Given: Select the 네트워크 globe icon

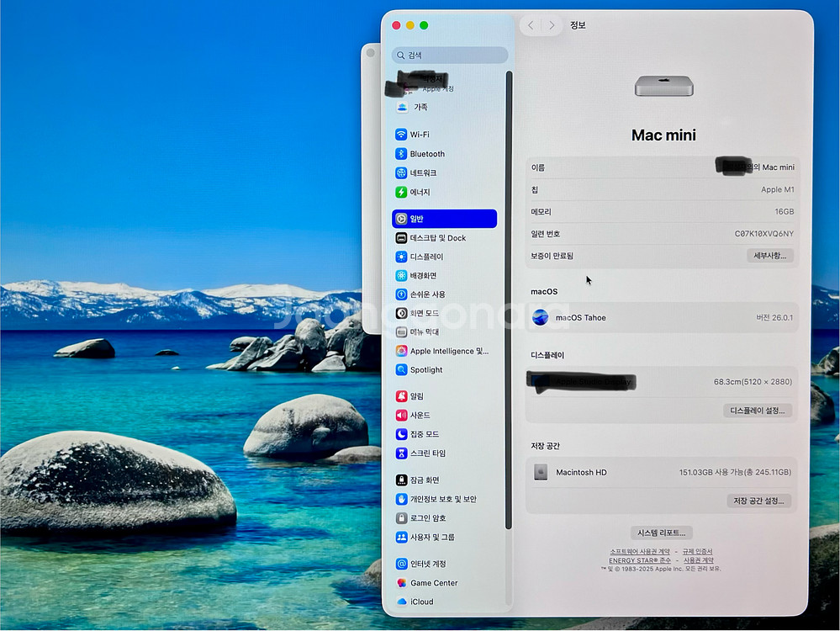Looking at the screenshot, I should tap(401, 173).
